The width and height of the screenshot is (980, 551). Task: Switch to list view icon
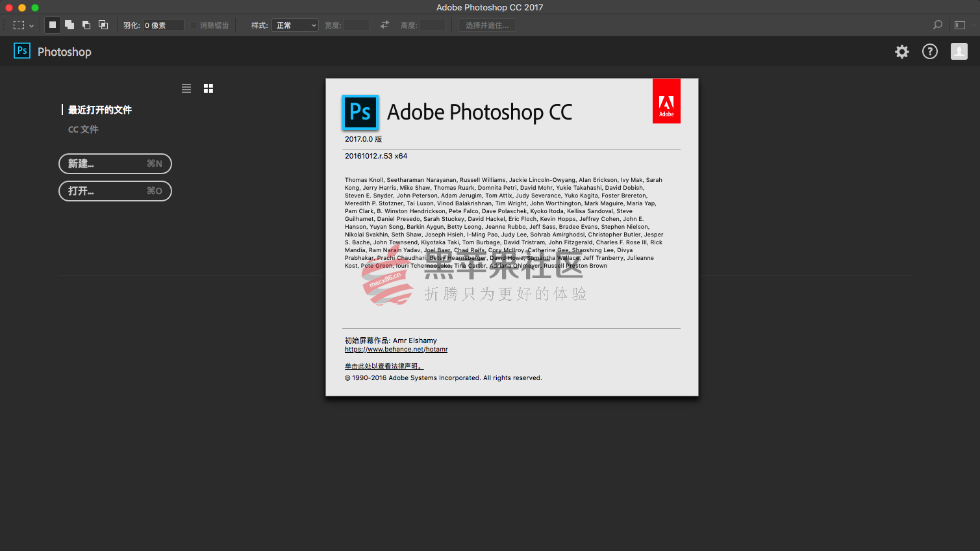tap(186, 88)
